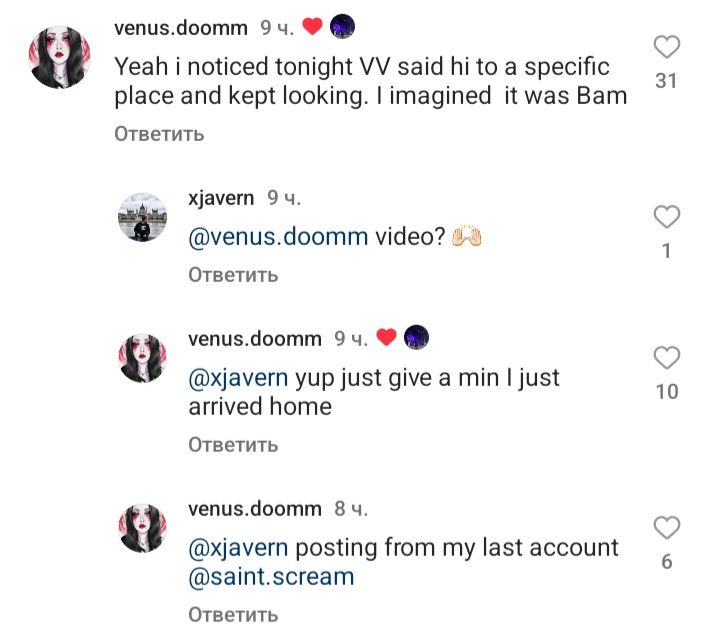The width and height of the screenshot is (720, 643).
Task: Open the @venus.doomm mention in xjavern's reply
Action: tap(278, 237)
